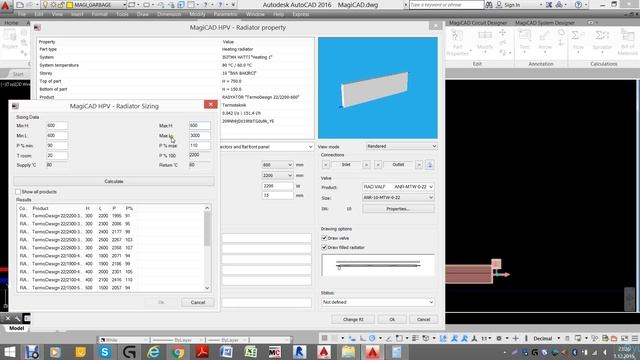Open the radiator length 2200 mm dropdown
The image size is (640, 360).
point(277,176)
